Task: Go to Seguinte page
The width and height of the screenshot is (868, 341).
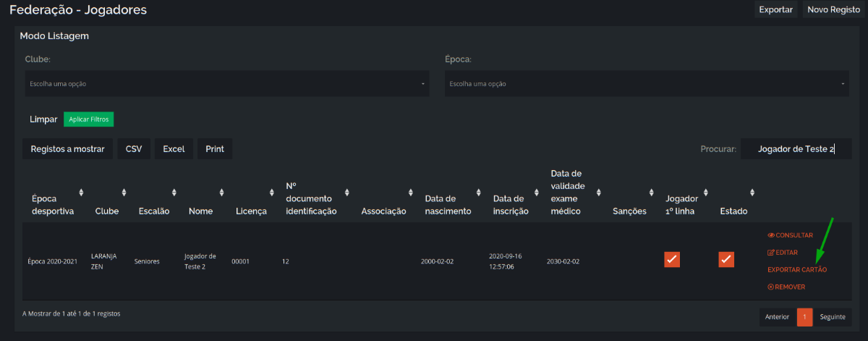Action: [x=833, y=317]
